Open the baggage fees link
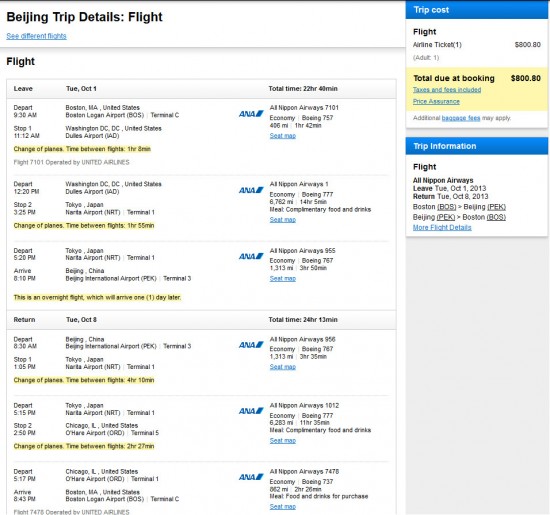 461,118
